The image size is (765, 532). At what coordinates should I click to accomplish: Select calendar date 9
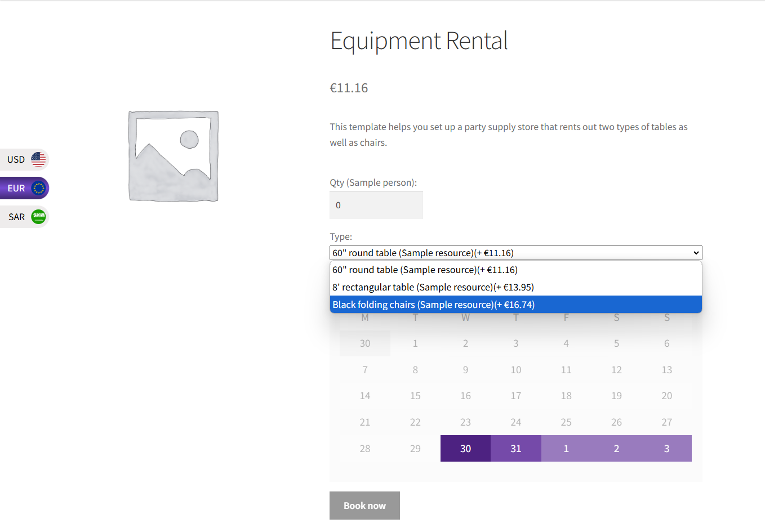(x=465, y=370)
